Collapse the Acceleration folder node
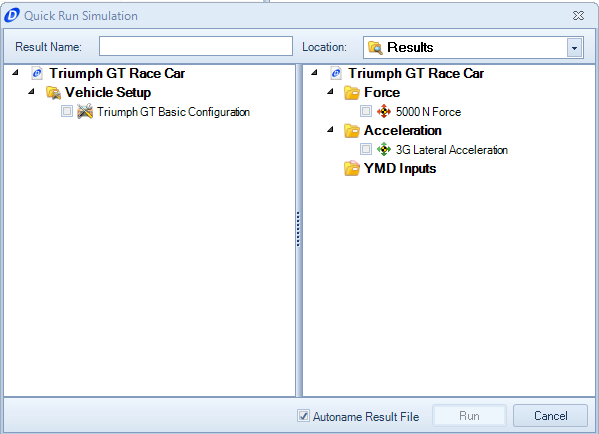The image size is (599, 434). [331, 130]
